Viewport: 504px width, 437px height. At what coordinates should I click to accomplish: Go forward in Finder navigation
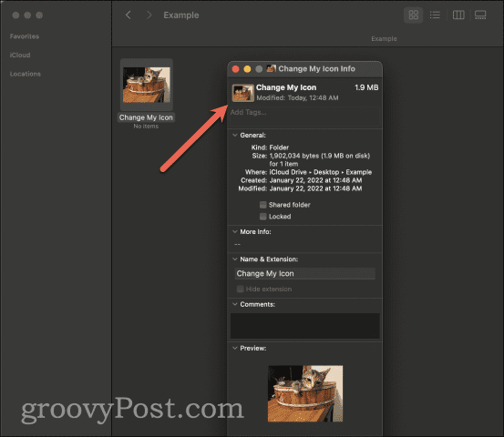point(149,15)
